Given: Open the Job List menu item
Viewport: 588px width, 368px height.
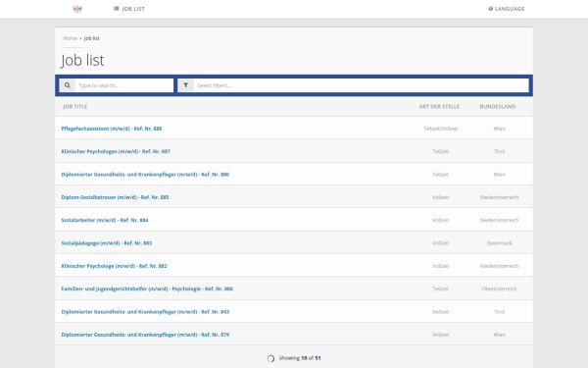Looking at the screenshot, I should (129, 9).
